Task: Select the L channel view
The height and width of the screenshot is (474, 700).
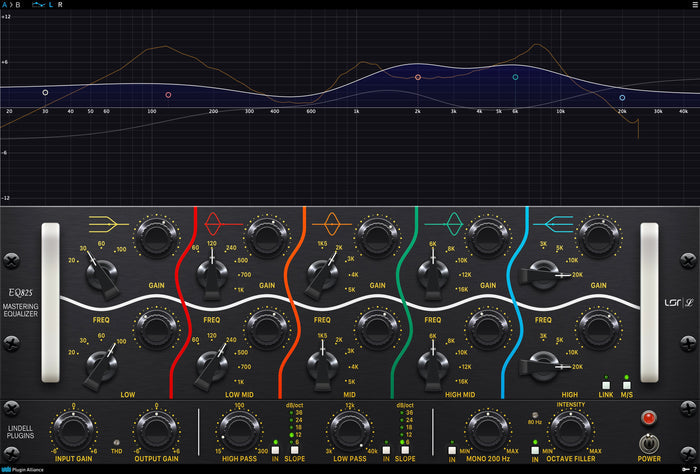Action: (51, 4)
